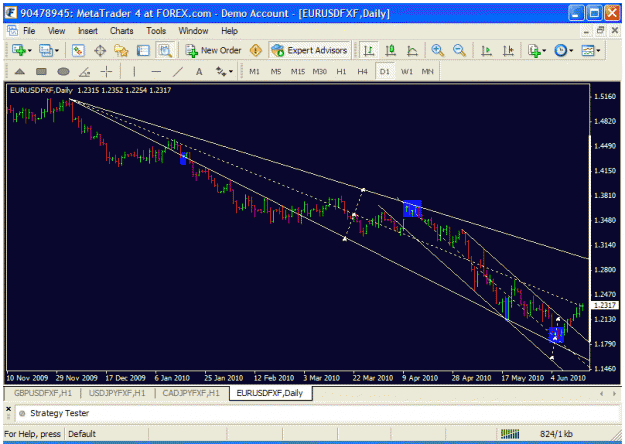Set timeframe to M30
Screen dimensions: 625x444
click(x=320, y=72)
